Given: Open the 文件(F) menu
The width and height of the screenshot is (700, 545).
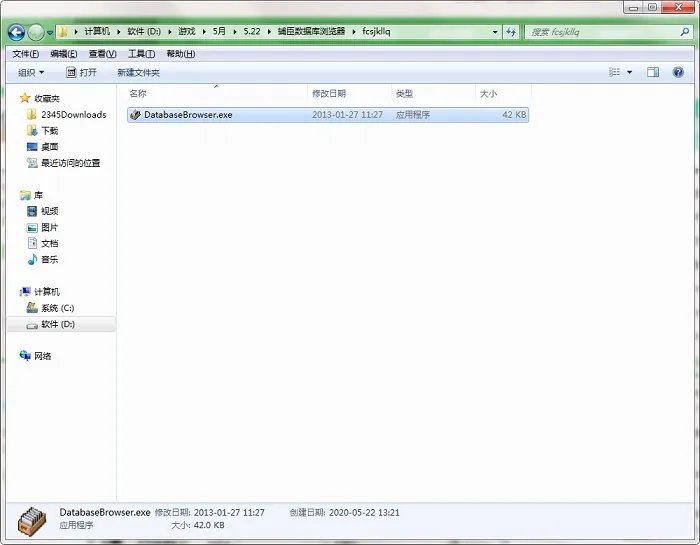Looking at the screenshot, I should [26, 54].
